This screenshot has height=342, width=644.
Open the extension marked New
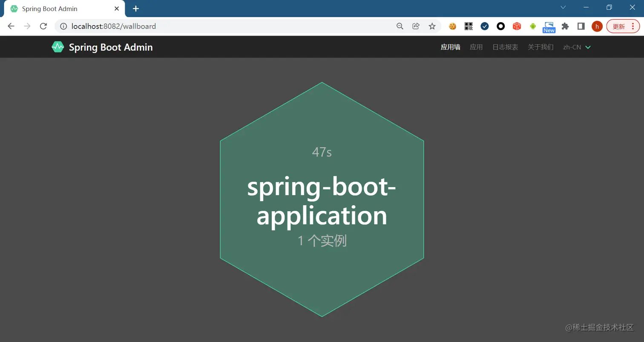click(x=549, y=27)
